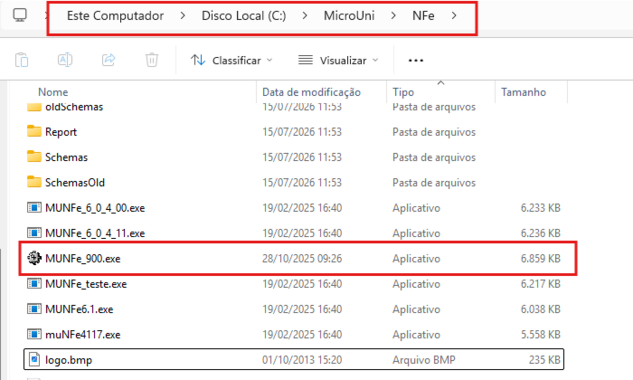Sort by Nome column header
Viewport: 633px width, 380px height.
(x=53, y=92)
